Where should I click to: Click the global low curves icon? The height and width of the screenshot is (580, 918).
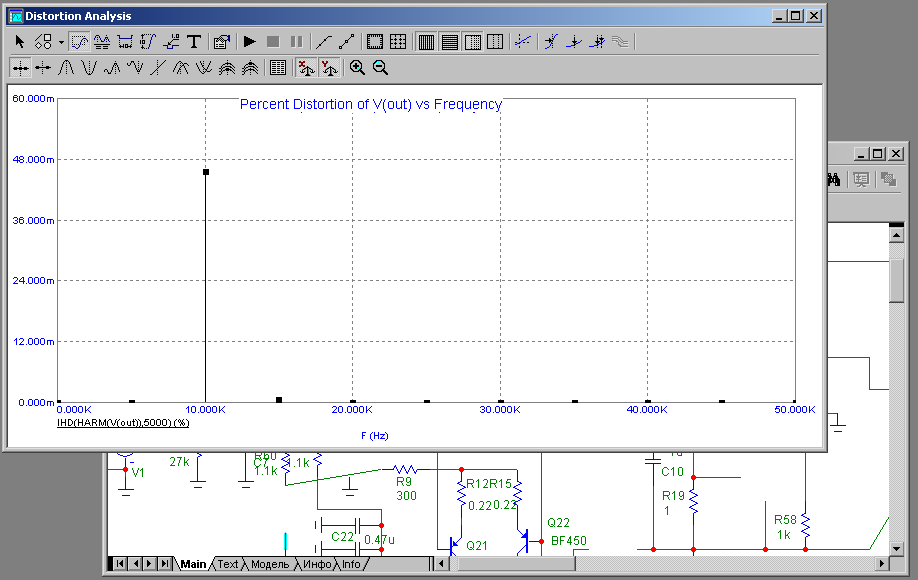pos(204,68)
